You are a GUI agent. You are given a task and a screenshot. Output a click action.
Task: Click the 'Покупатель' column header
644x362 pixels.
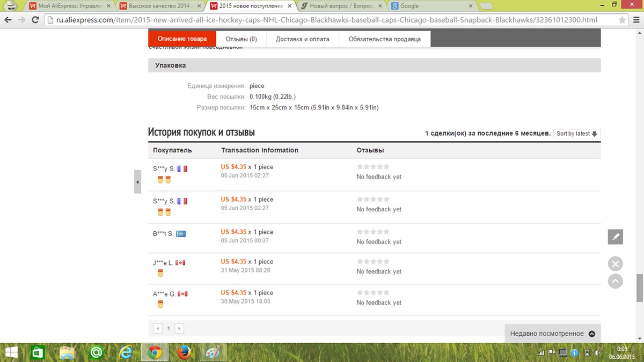[x=172, y=150]
